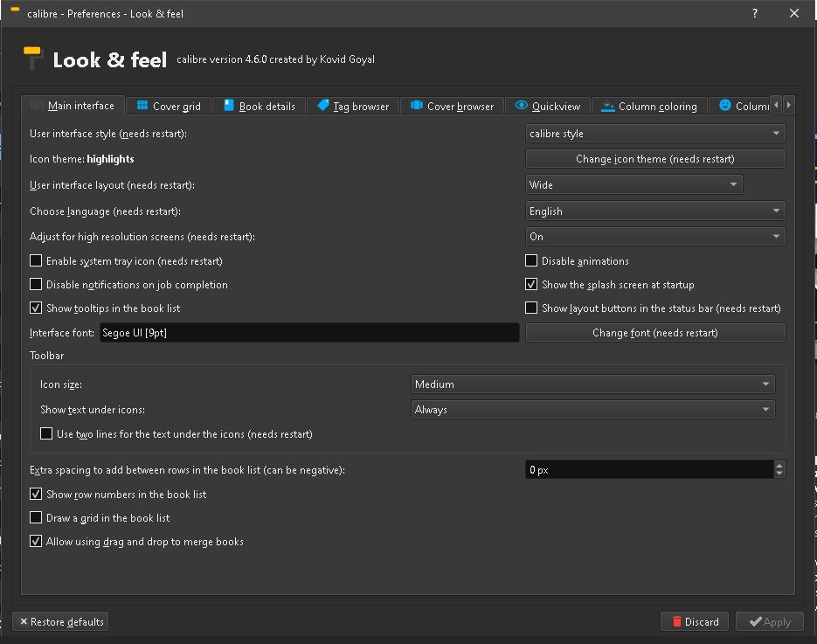Toggle Allow using drag and drop to merge books
This screenshot has width=817, height=644.
coord(36,541)
